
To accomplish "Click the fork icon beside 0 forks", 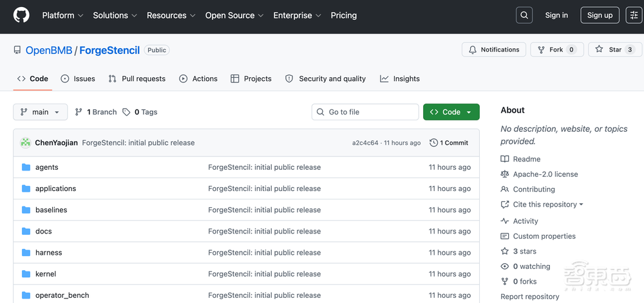I will pyautogui.click(x=505, y=282).
